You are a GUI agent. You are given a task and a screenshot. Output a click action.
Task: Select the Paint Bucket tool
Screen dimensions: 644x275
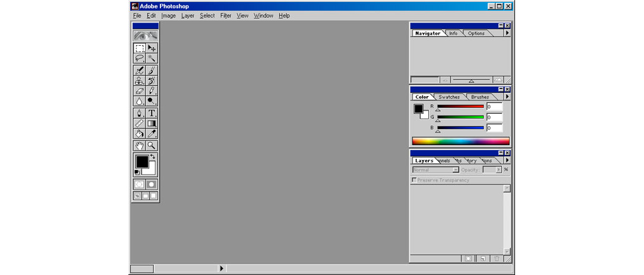[x=140, y=134]
